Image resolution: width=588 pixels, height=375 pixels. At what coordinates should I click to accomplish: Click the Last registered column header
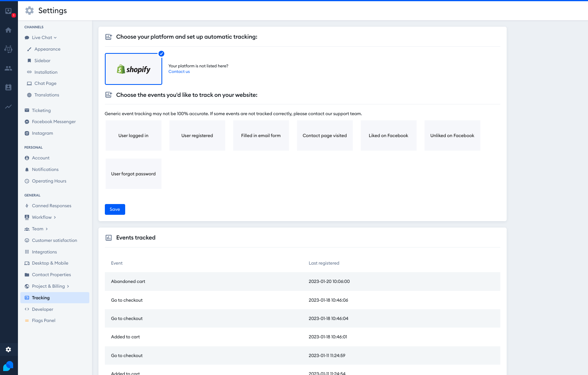click(324, 263)
